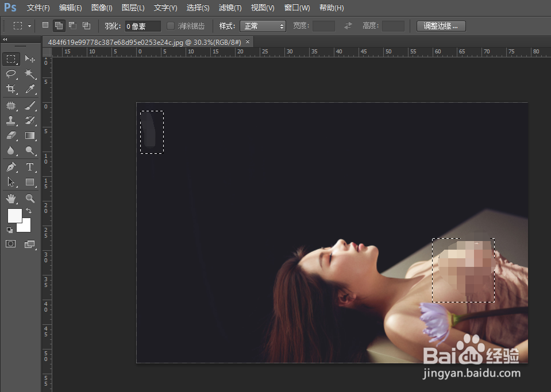Open the Image (图像) menu

click(x=102, y=7)
